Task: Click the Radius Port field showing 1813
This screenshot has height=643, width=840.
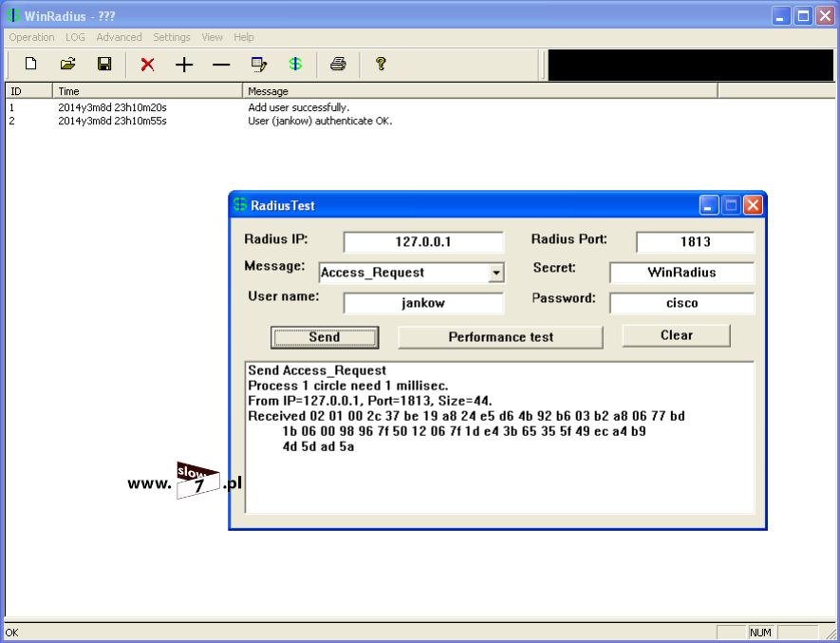Action: pos(696,242)
